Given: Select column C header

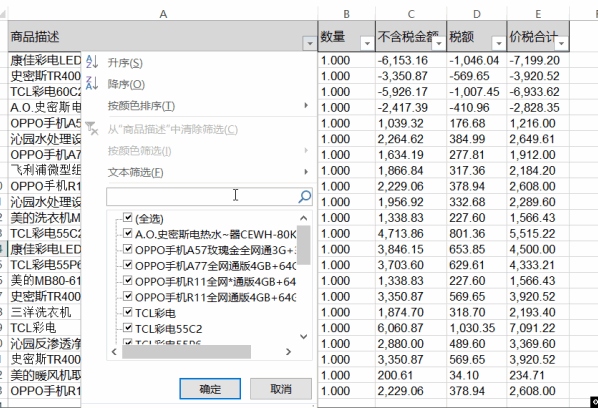Looking at the screenshot, I should click(x=411, y=14).
